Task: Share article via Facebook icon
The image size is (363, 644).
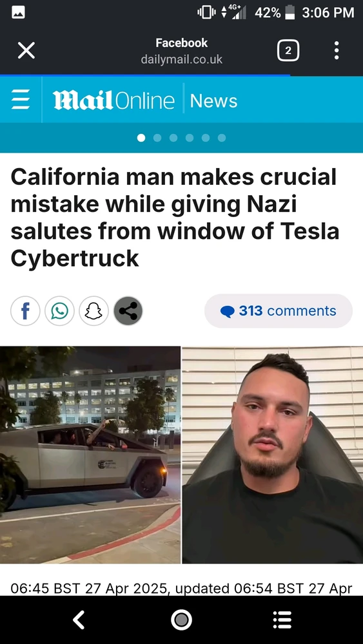Action: tap(25, 311)
